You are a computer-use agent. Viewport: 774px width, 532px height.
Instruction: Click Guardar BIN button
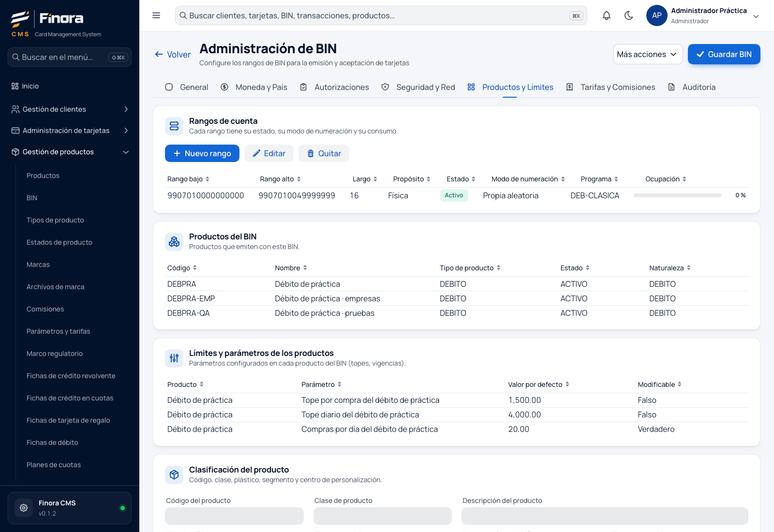click(x=724, y=54)
